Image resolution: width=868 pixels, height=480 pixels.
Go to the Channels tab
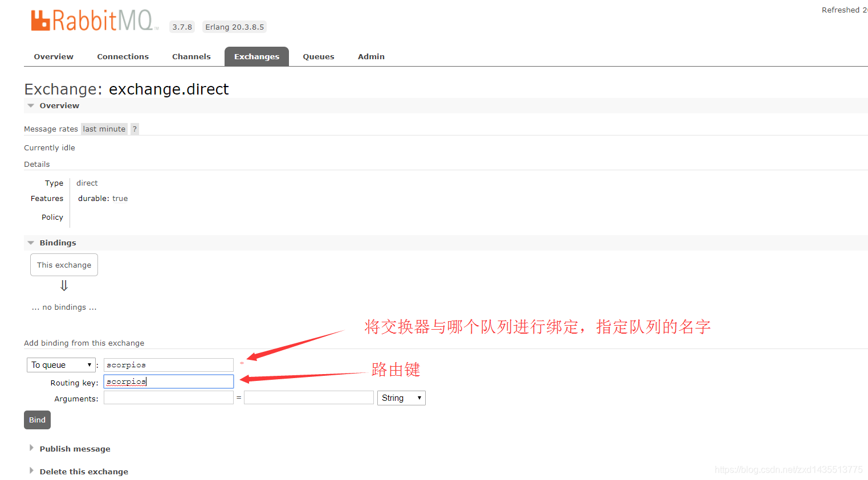click(x=191, y=56)
